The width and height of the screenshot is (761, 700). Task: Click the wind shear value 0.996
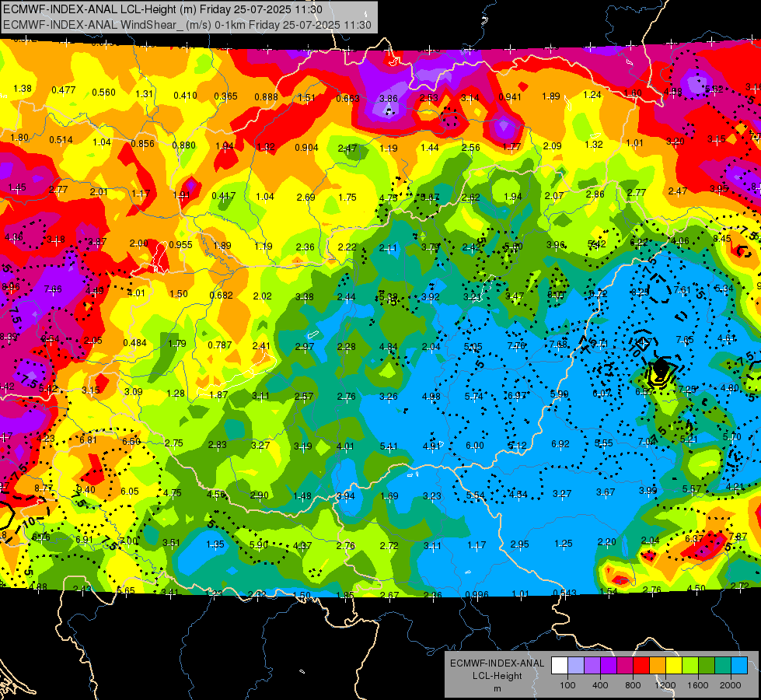point(476,595)
